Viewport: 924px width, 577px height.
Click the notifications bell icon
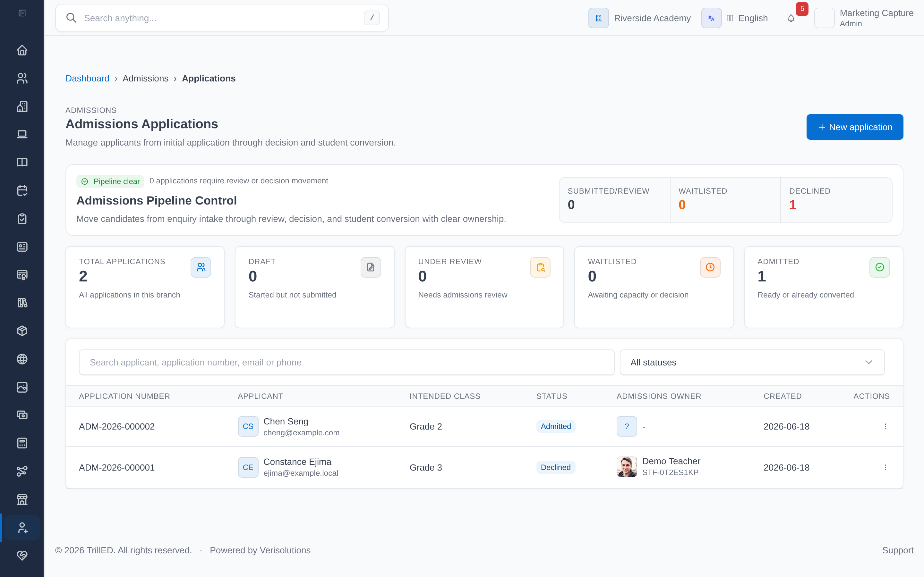[x=791, y=18]
